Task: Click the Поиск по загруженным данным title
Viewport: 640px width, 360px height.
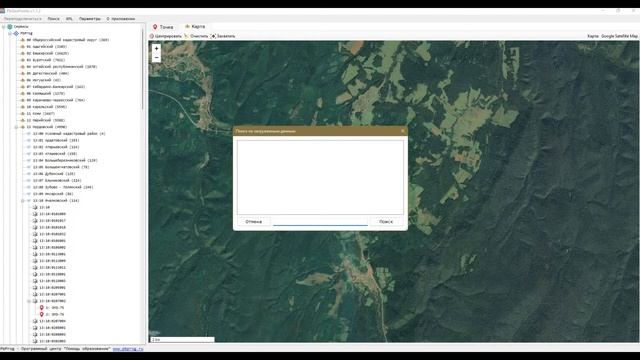Action: click(x=266, y=131)
